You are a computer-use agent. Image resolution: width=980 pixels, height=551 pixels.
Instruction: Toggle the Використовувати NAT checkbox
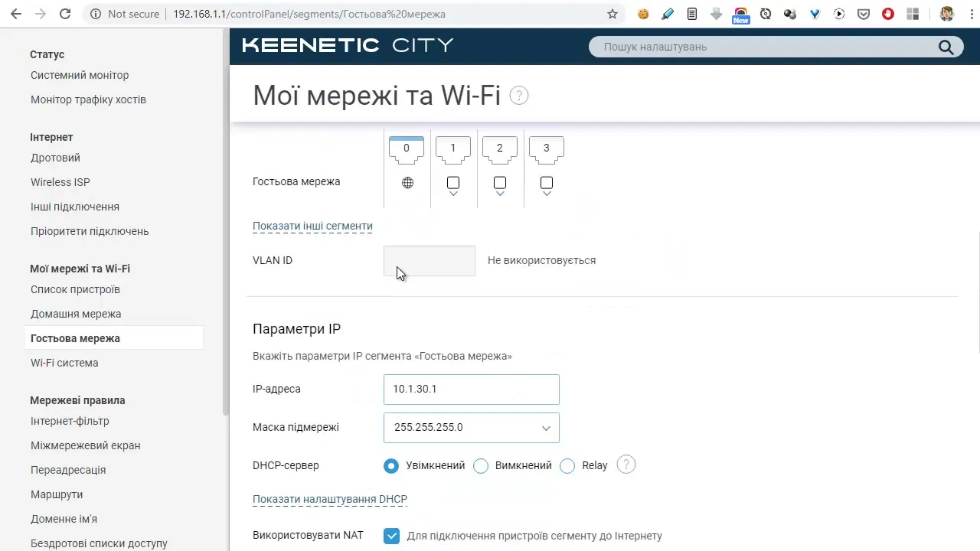(392, 536)
